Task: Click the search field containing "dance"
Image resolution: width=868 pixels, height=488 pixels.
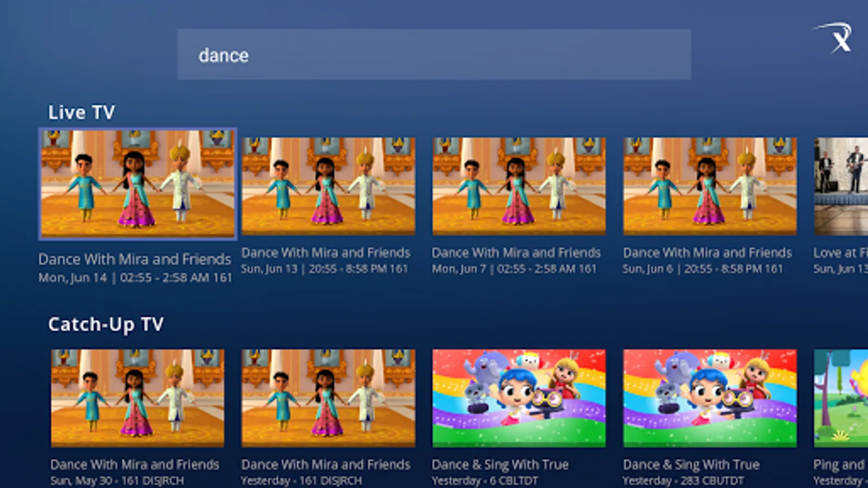Action: tap(434, 55)
